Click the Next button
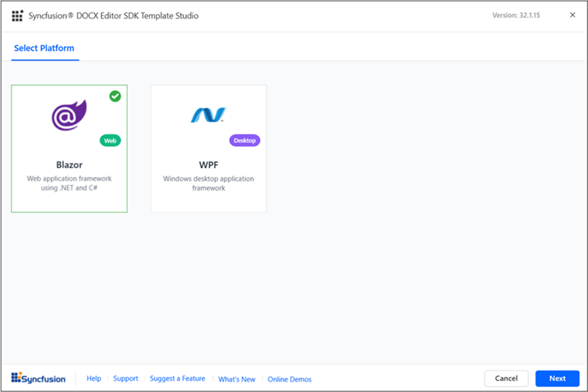 click(557, 378)
